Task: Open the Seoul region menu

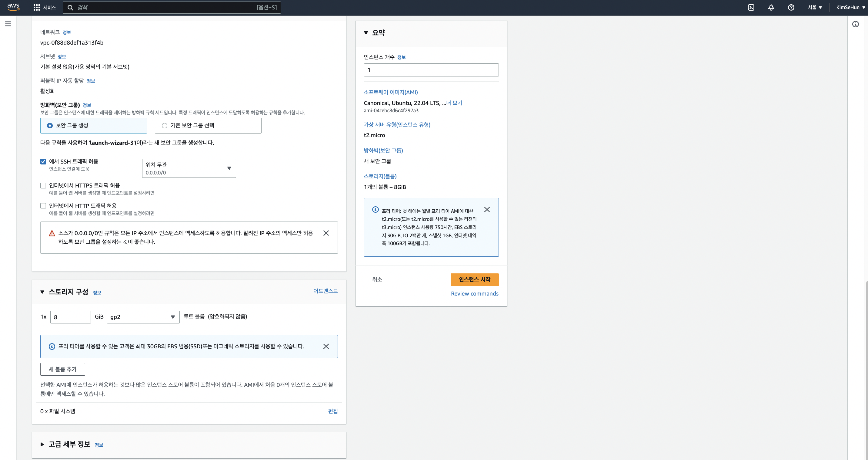Action: coord(815,7)
